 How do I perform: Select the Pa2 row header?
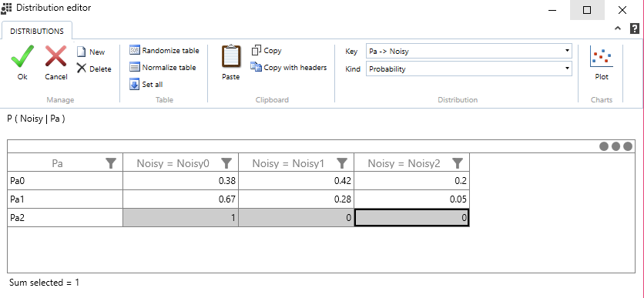tap(65, 218)
